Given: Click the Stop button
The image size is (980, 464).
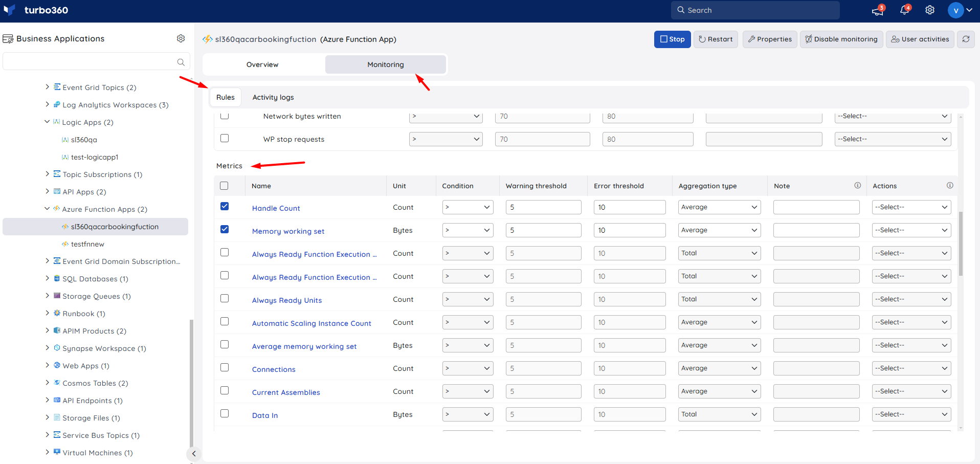Looking at the screenshot, I should [673, 39].
